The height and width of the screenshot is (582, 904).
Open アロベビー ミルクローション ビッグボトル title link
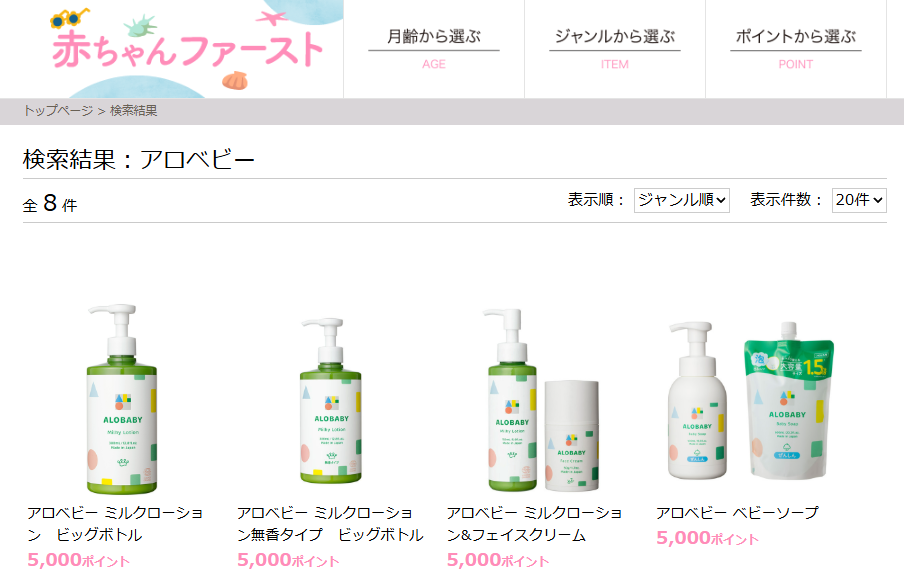(x=115, y=524)
